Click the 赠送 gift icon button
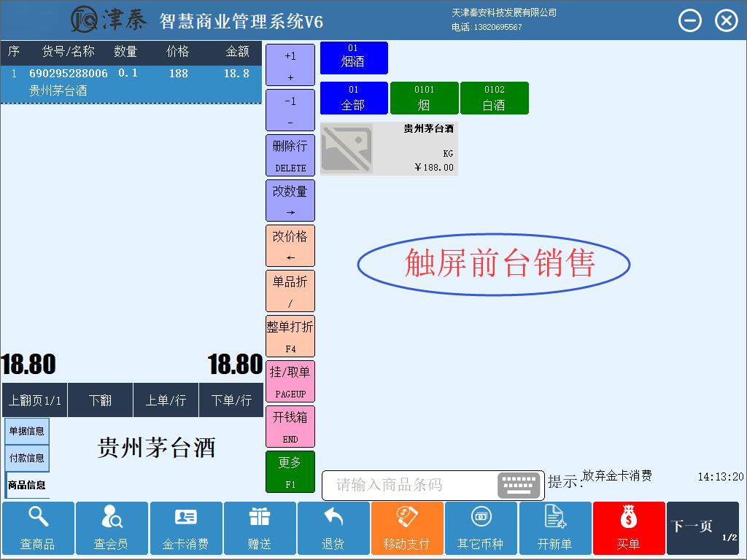Image resolution: width=747 pixels, height=560 pixels. click(x=260, y=528)
